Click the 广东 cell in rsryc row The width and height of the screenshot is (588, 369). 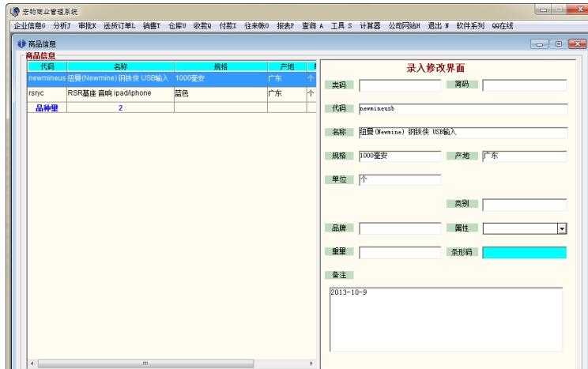[287, 93]
